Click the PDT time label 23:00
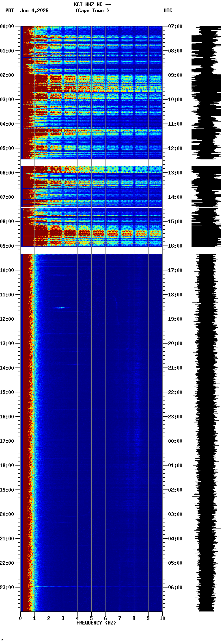224x644 pixels. 7,587
